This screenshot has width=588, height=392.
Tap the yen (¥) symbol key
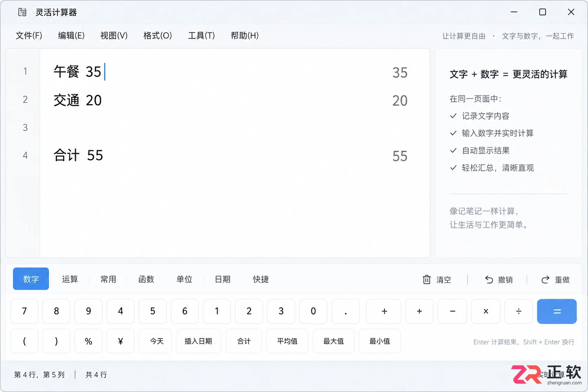120,341
